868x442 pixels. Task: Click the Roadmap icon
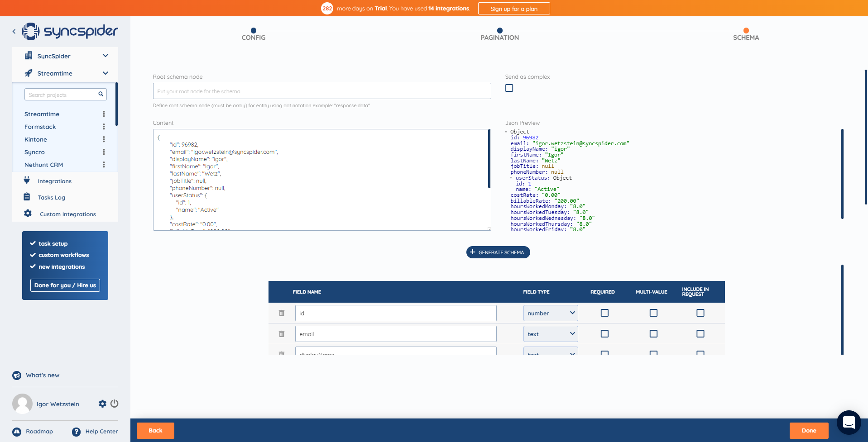[x=17, y=432]
